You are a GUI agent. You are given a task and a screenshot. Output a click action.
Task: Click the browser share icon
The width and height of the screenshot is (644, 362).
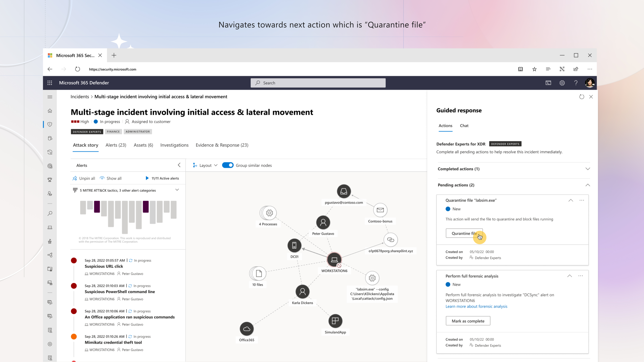[x=576, y=69]
